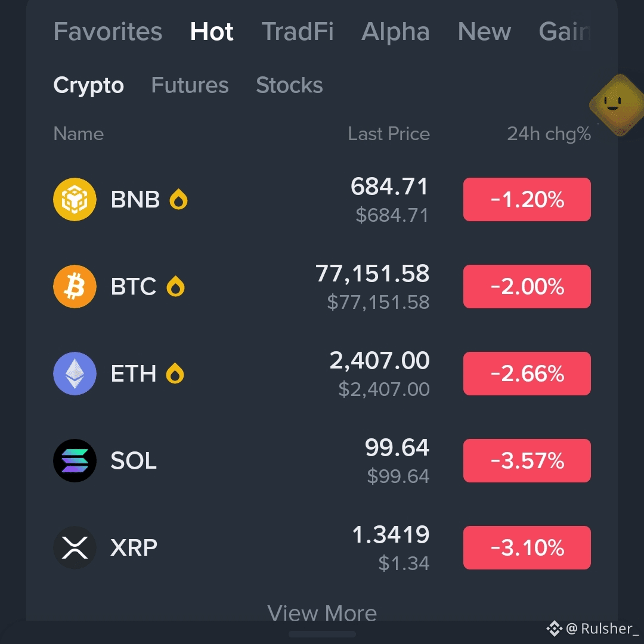Tap the flame icon beside ETH
Screen dimensions: 644x644
tap(175, 373)
